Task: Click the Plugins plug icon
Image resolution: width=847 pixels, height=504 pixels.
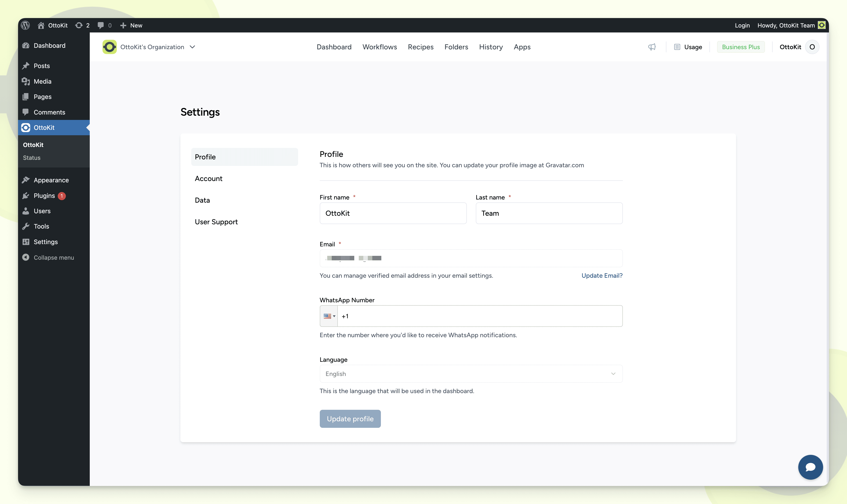Action: tap(26, 196)
